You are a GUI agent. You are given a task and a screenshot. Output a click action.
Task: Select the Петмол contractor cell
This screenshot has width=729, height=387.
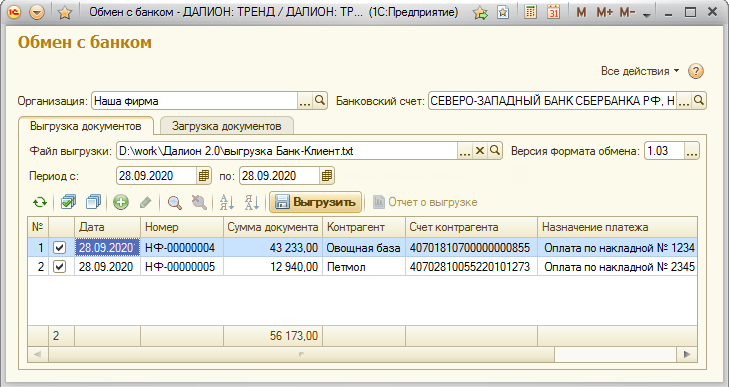point(364,267)
